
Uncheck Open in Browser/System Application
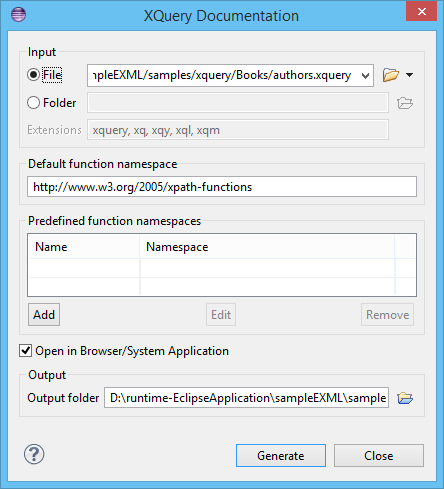pyautogui.click(x=26, y=351)
